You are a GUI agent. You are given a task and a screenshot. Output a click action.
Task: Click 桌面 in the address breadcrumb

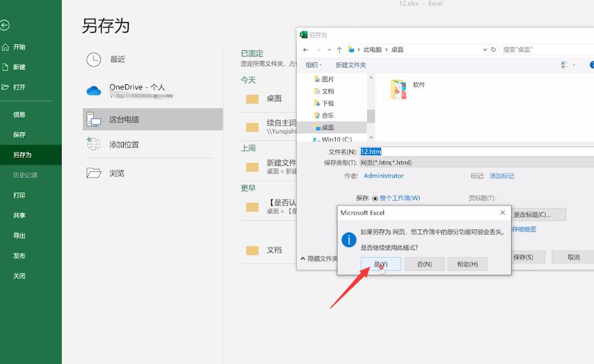point(397,50)
